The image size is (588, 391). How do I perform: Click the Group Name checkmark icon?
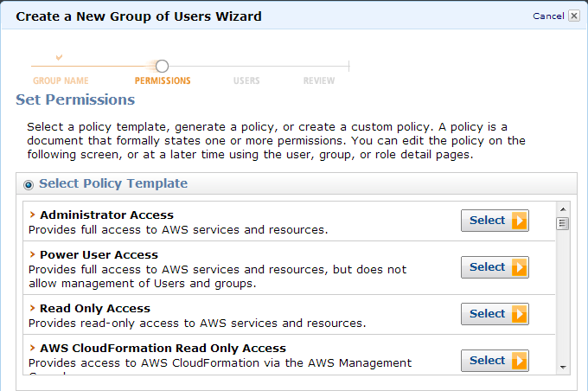pos(59,58)
